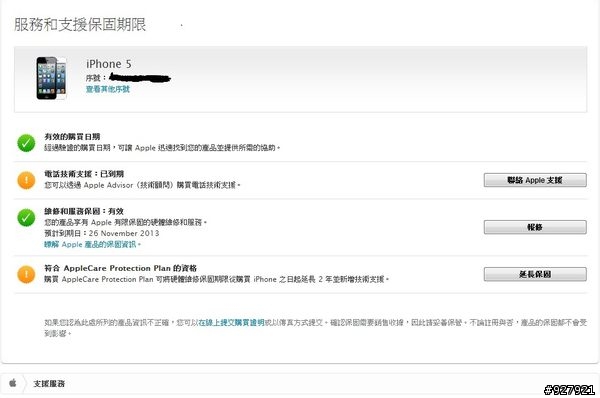Open the 瞭解 Apple 產品的保固資訊 link
The width and height of the screenshot is (600, 398).
(x=92, y=244)
